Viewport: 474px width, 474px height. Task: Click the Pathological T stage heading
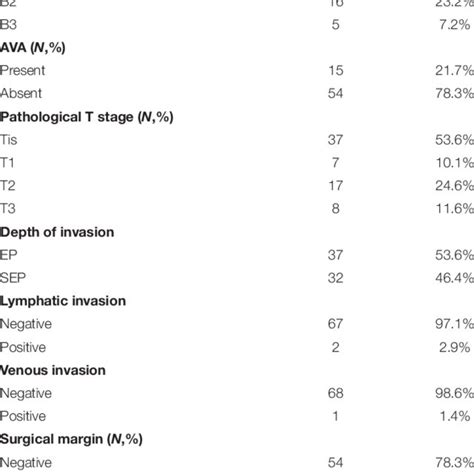[86, 117]
